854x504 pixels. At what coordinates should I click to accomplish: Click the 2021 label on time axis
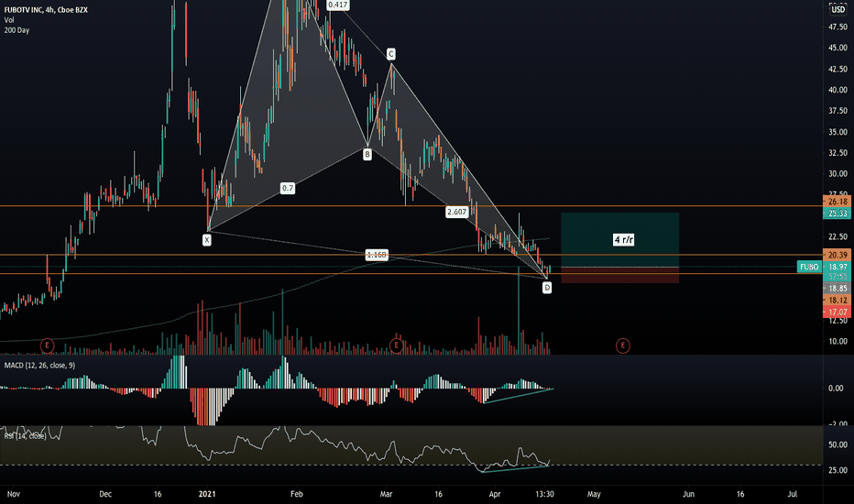pyautogui.click(x=207, y=494)
